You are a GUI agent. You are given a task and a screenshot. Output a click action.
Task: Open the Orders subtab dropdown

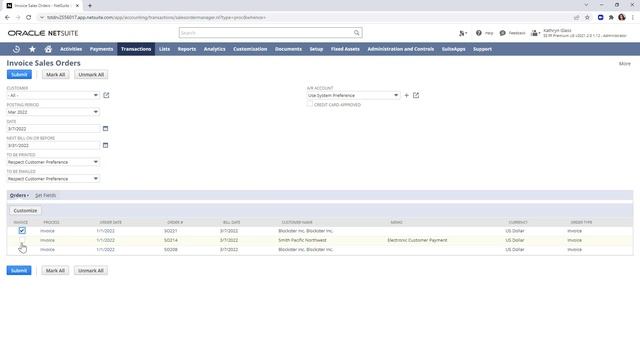click(19, 196)
